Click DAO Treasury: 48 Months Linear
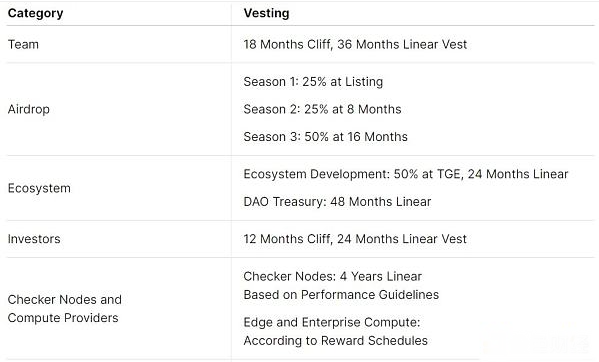The width and height of the screenshot is (599, 362). tap(337, 202)
